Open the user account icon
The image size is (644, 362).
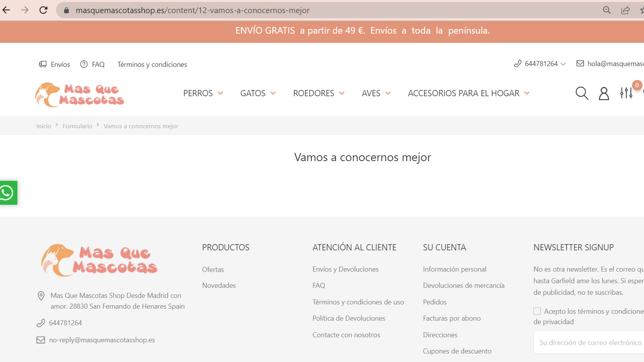604,93
